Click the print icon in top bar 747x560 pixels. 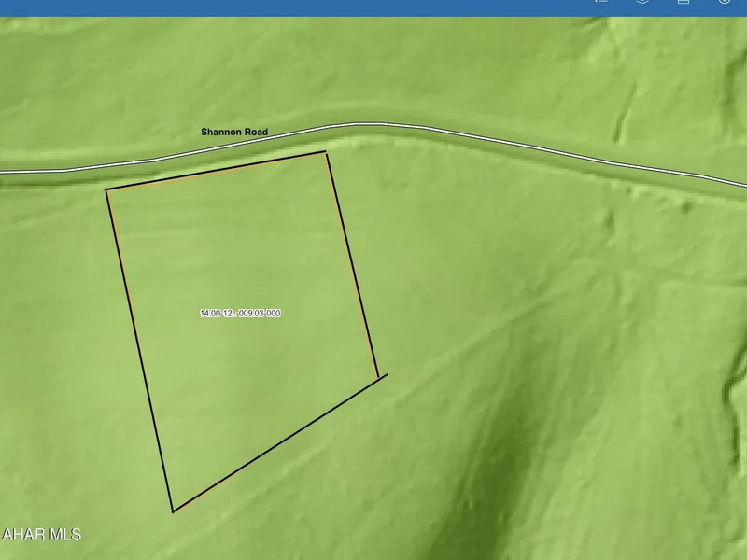click(x=683, y=3)
